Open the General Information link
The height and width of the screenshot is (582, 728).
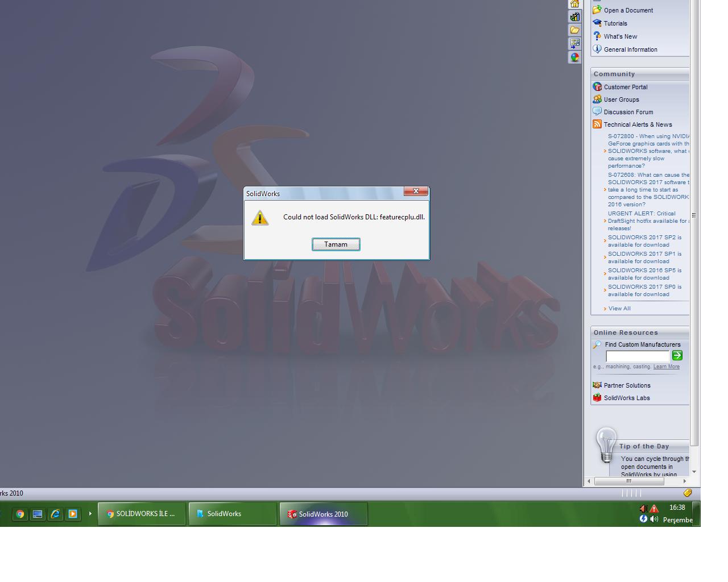click(x=631, y=49)
